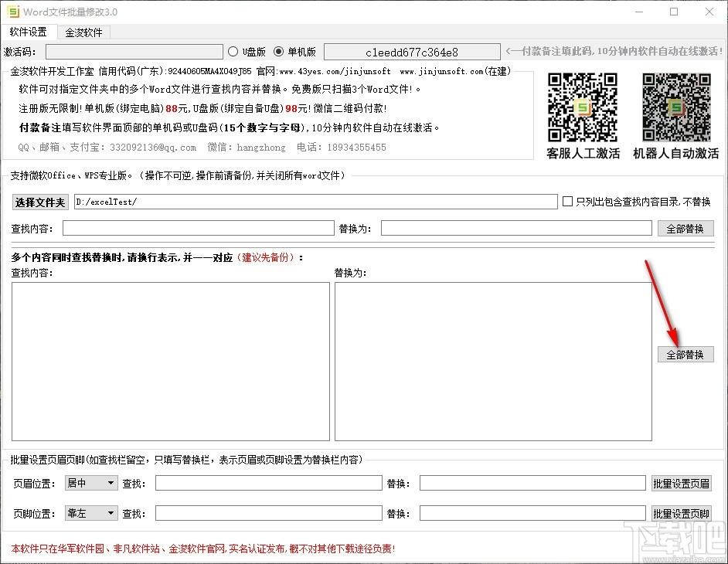Screen dimensions: 728x564
Task: Click the single-line 查找内容 input field
Action: [x=199, y=228]
